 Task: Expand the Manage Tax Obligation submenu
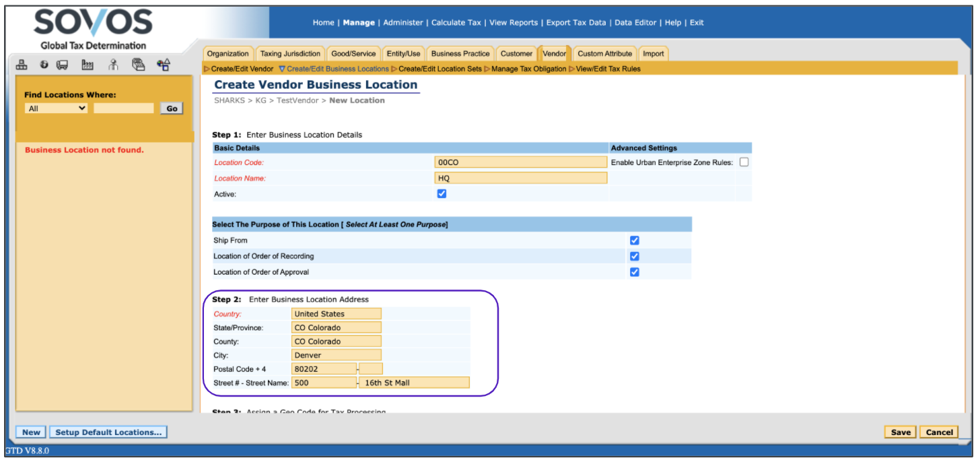(x=528, y=69)
